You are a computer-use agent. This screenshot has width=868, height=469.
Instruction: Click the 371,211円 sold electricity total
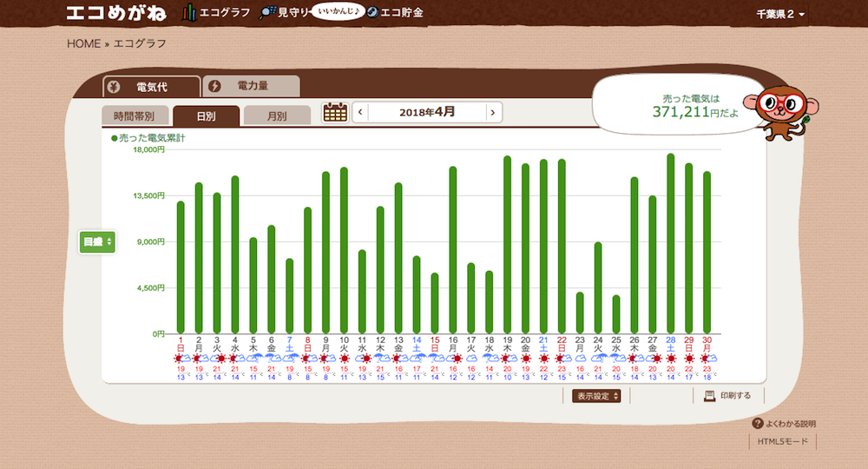(x=694, y=112)
